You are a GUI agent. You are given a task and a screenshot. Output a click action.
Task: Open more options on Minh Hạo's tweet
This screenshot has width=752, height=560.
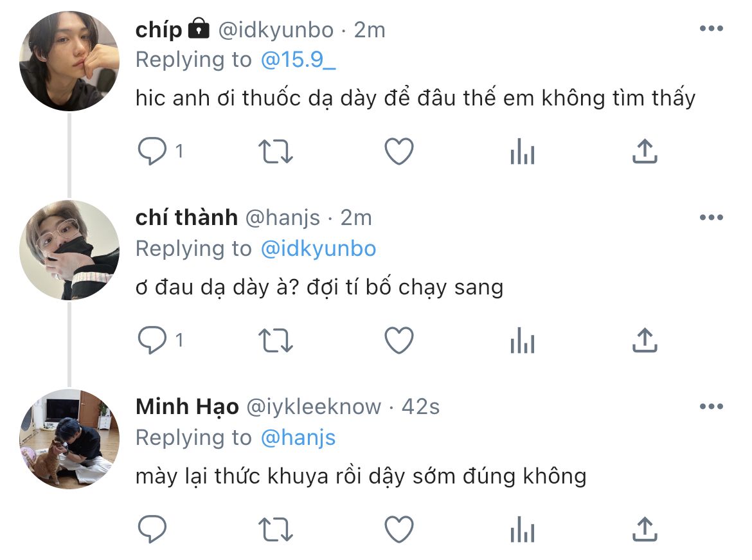click(711, 407)
